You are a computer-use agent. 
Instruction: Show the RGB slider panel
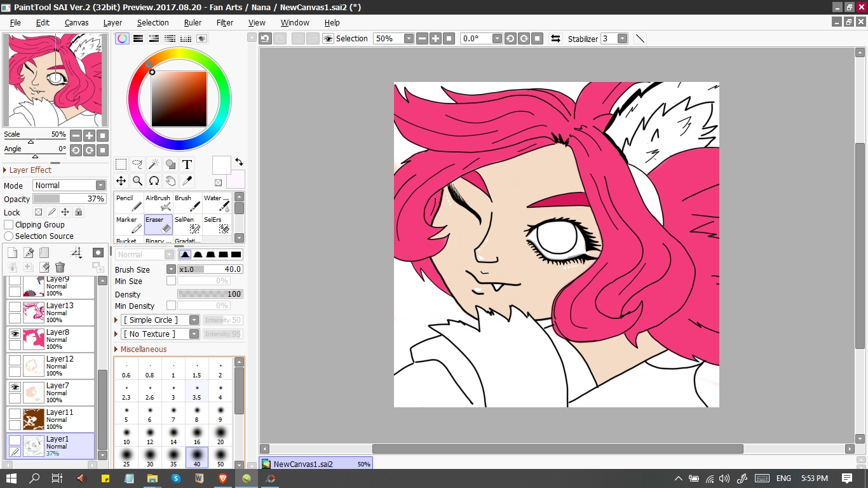coord(138,38)
